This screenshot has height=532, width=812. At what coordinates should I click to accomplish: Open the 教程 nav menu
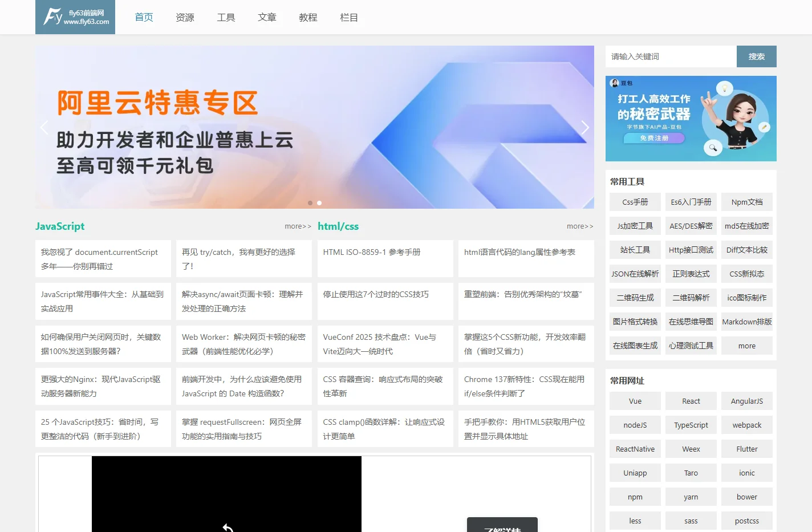point(308,17)
